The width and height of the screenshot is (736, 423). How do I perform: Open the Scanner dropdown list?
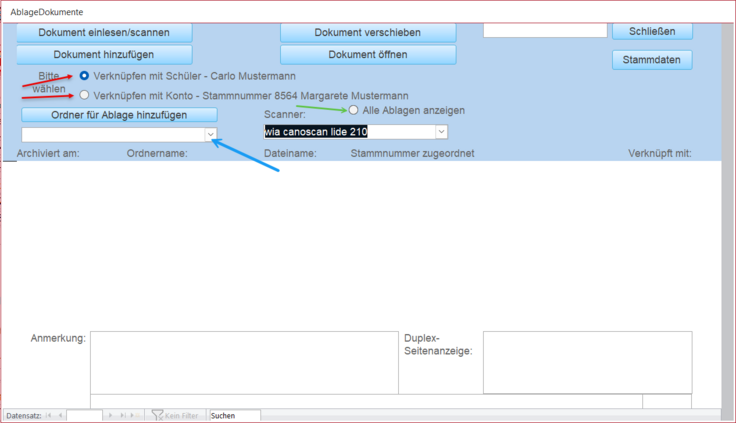(x=441, y=131)
